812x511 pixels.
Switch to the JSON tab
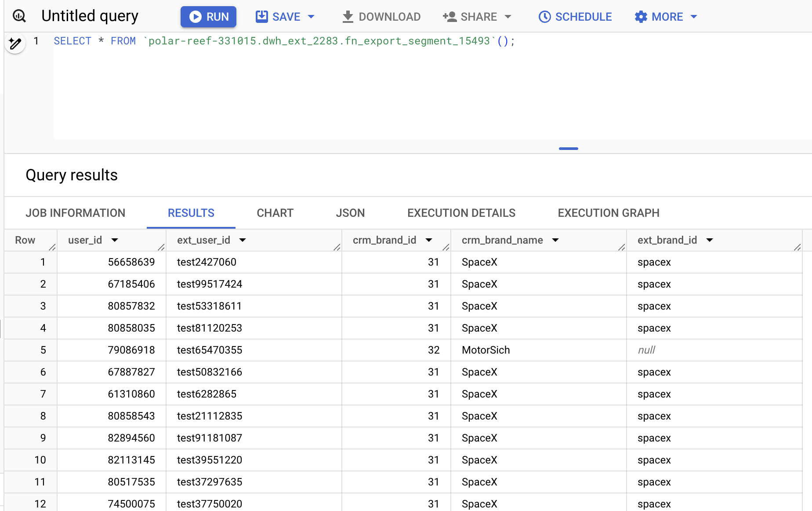click(x=350, y=213)
